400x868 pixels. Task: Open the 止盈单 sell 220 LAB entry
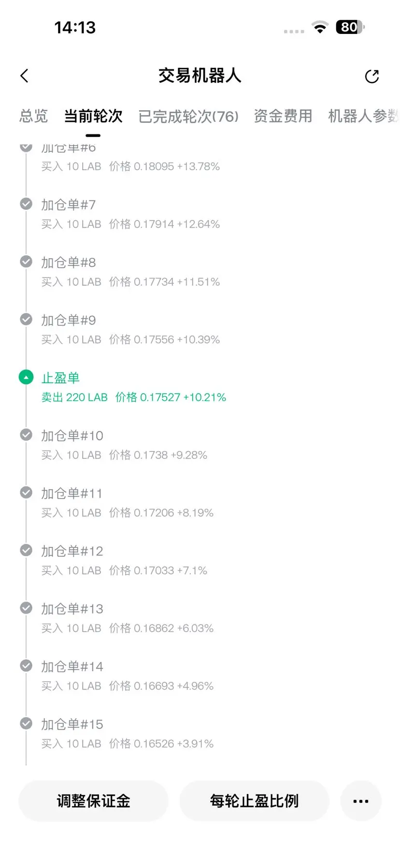(x=134, y=387)
